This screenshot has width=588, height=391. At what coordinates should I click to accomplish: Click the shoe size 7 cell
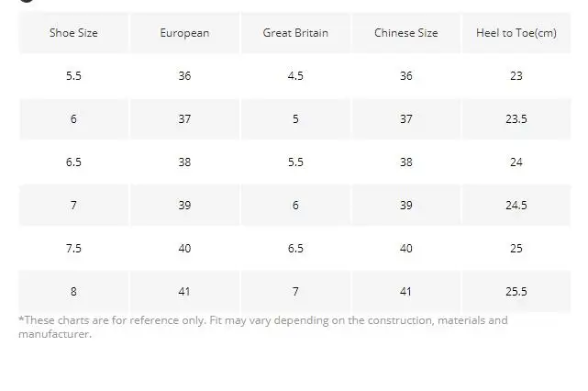(73, 206)
